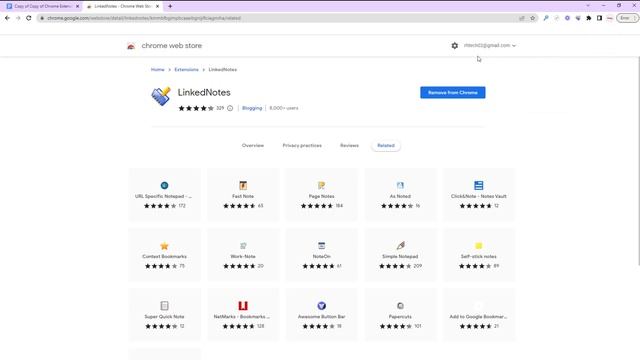Click the LinkedNotes star rating

coord(196,108)
